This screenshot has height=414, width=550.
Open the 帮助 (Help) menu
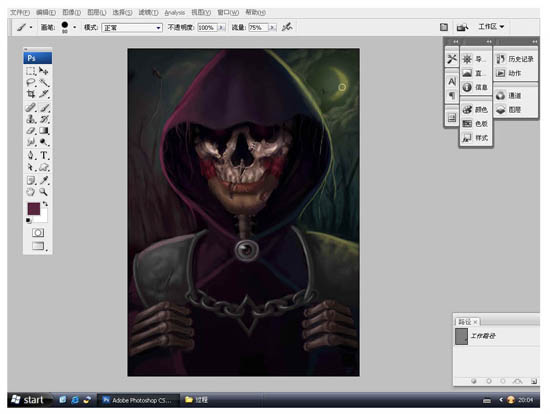coord(255,12)
